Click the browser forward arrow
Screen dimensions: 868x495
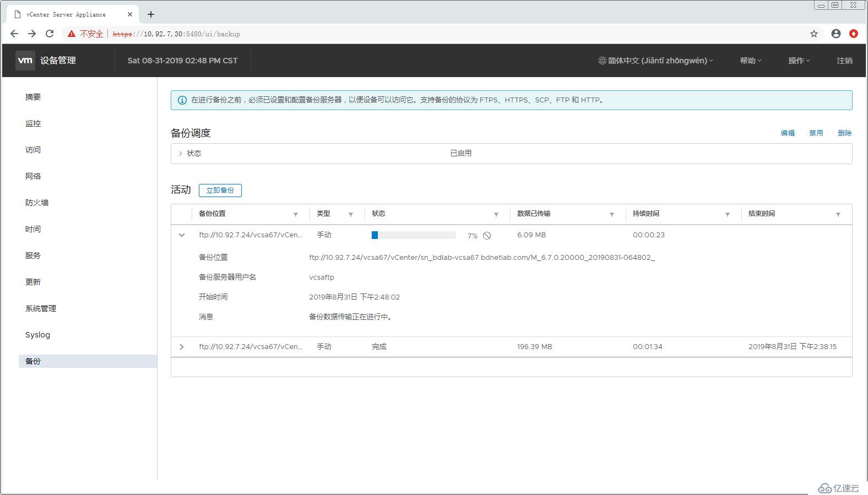32,34
